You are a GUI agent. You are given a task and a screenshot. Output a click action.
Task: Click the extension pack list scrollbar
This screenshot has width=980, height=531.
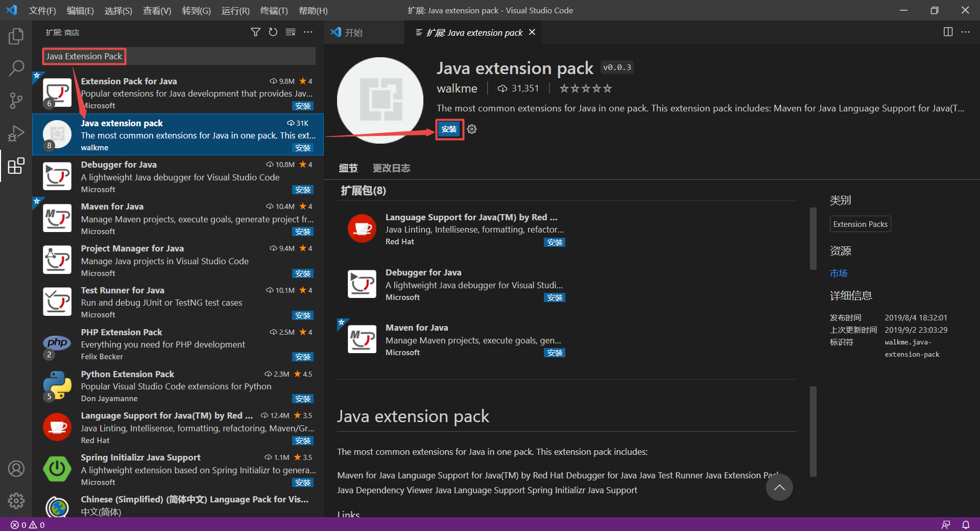(x=813, y=238)
